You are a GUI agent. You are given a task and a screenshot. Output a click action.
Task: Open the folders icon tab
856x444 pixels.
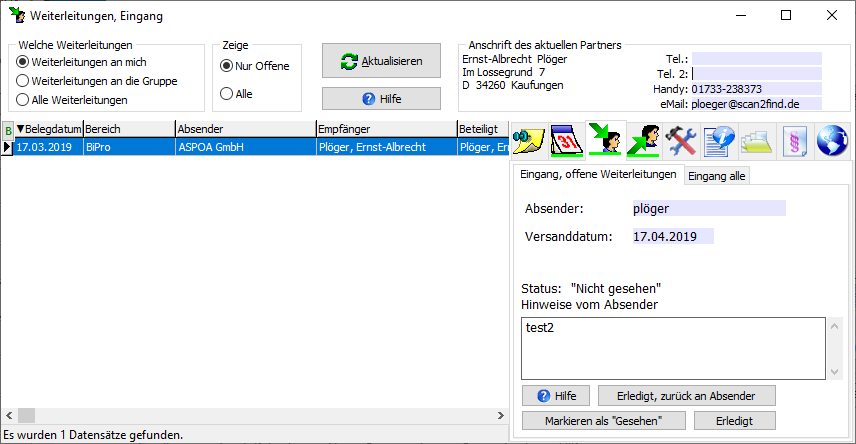coord(756,141)
